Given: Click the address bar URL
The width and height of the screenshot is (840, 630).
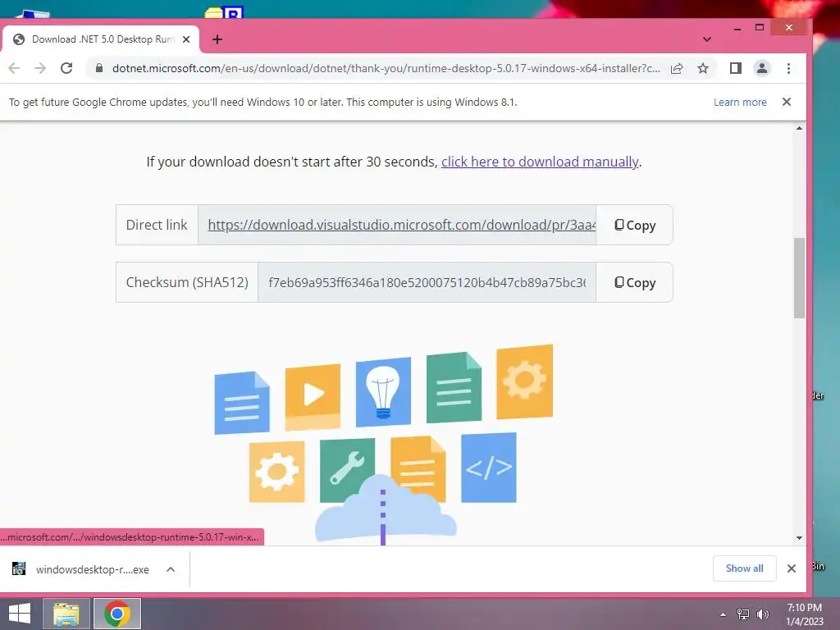Looking at the screenshot, I should [x=386, y=68].
